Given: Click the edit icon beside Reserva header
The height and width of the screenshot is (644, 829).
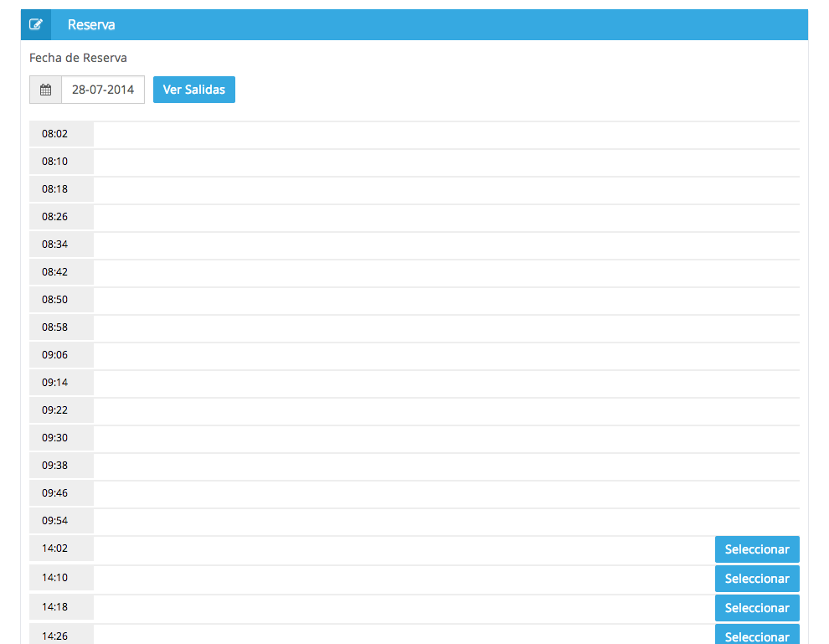Looking at the screenshot, I should pos(35,25).
